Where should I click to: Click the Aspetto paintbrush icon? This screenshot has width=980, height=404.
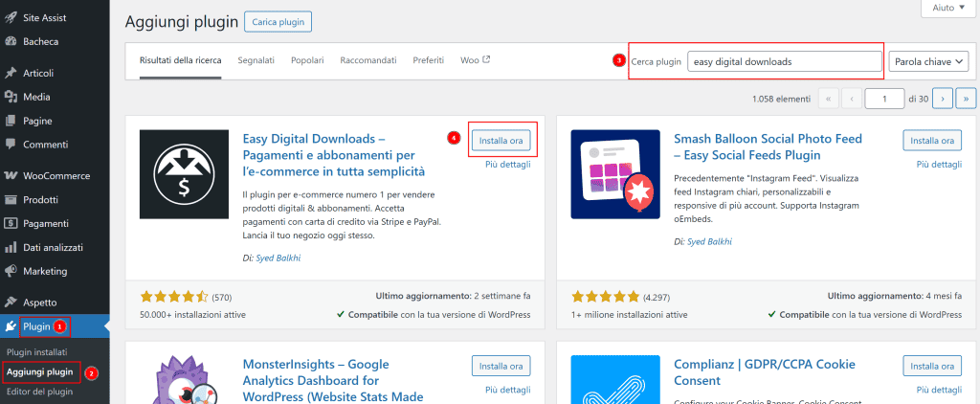(11, 303)
